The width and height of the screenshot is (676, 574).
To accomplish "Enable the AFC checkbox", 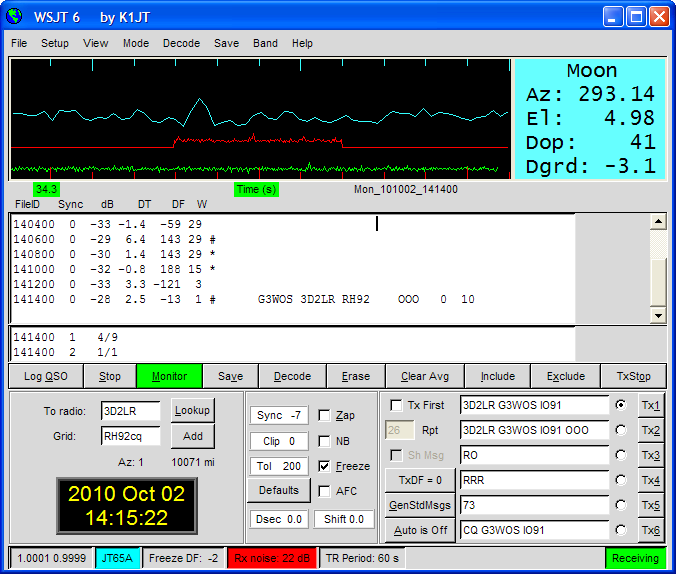I will point(325,492).
